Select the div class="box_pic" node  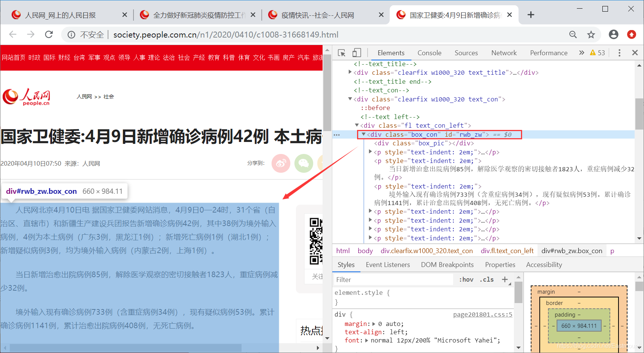click(x=424, y=143)
